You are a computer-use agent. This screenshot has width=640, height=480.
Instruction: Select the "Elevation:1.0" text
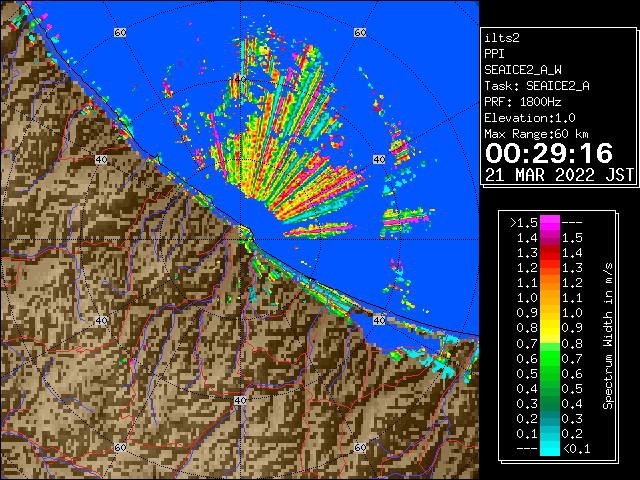530,118
